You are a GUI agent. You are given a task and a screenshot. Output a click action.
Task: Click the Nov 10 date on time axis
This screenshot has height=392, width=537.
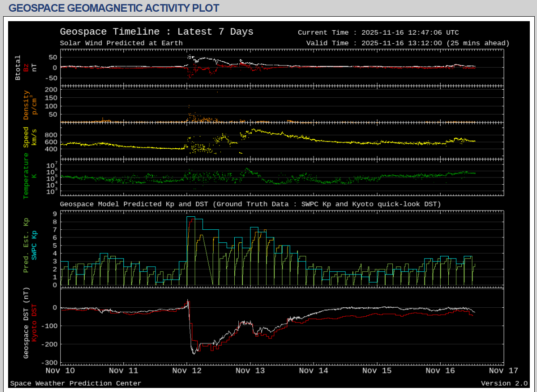[60, 371]
